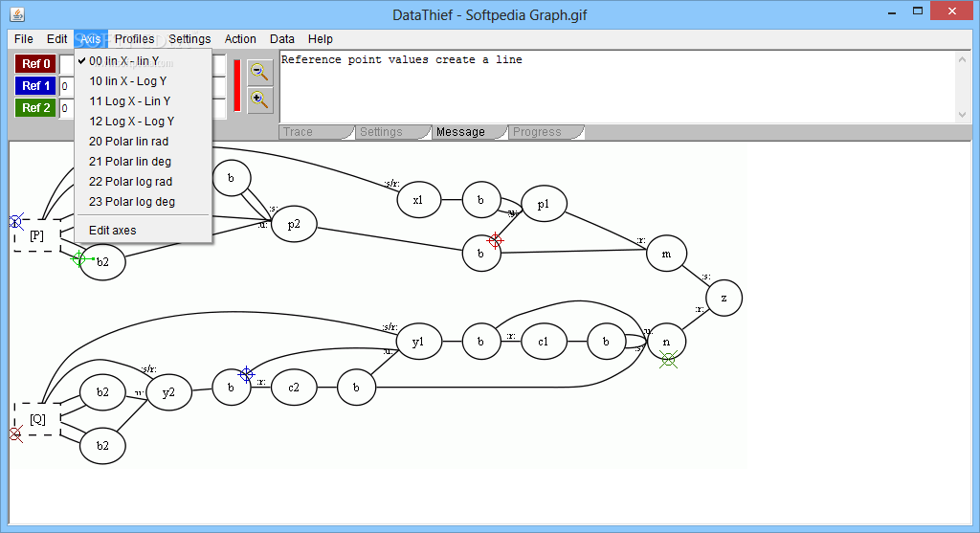Choose 21 Polar lin deg axis
The width and height of the screenshot is (980, 533).
click(x=144, y=161)
